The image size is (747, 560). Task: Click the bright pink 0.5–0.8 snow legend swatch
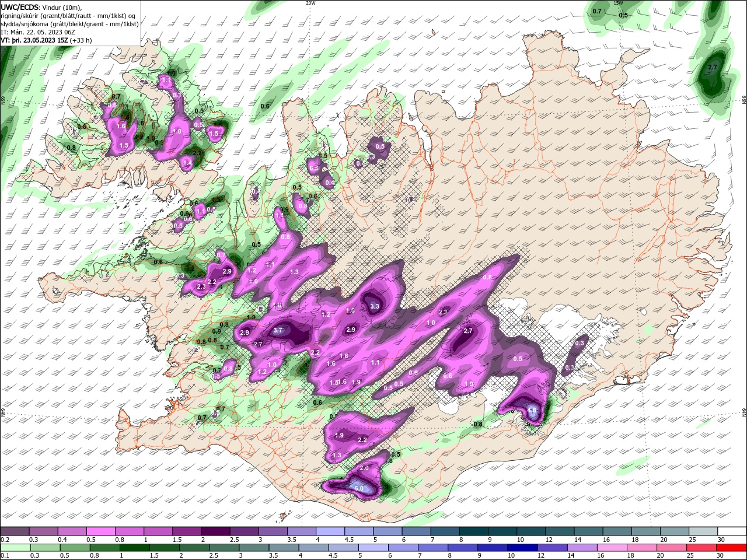click(x=100, y=531)
